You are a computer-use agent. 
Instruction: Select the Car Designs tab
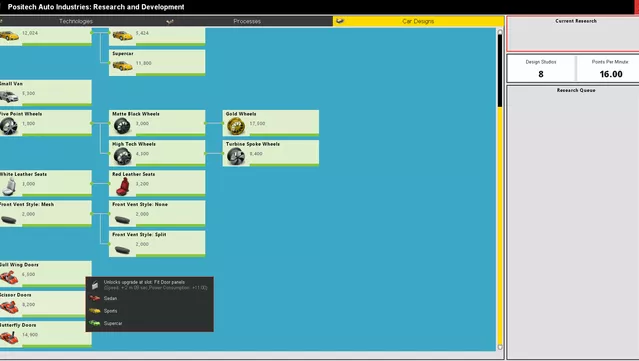tap(418, 21)
